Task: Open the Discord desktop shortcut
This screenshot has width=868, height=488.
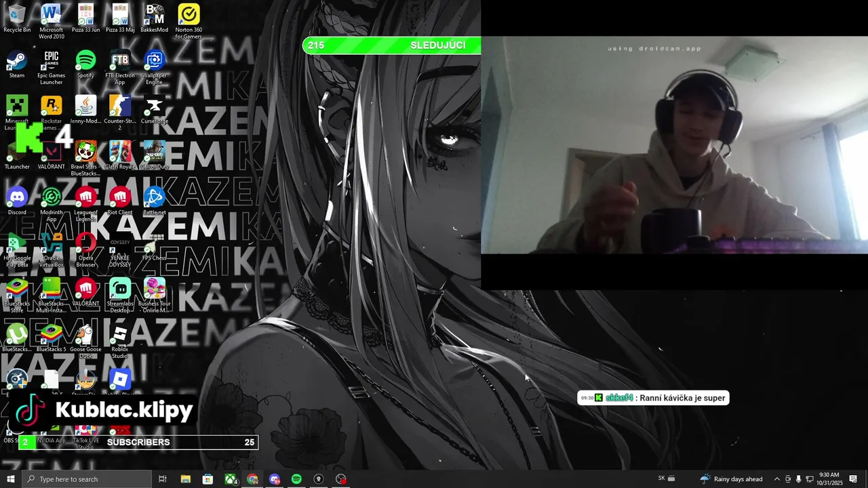Action: click(17, 201)
